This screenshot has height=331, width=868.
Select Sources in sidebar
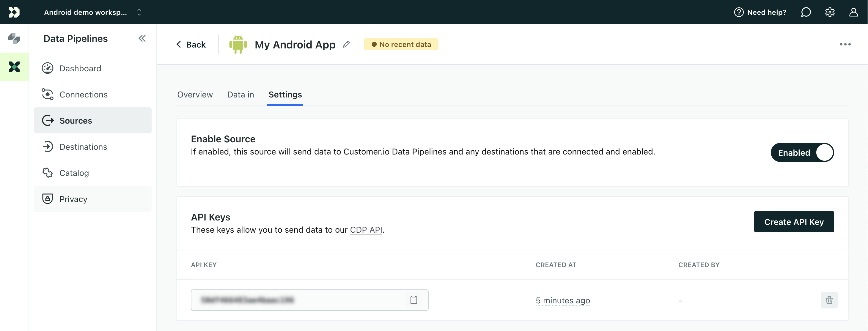[x=93, y=121]
